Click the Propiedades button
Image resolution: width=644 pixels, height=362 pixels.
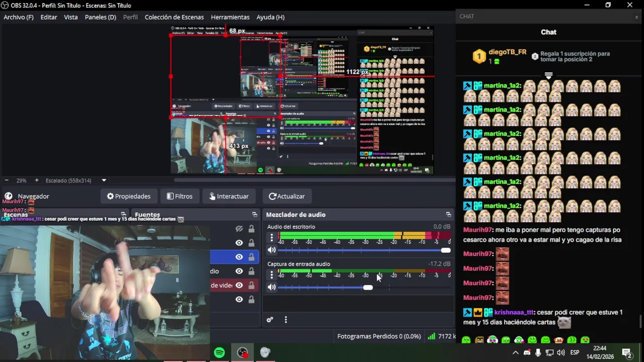click(x=129, y=196)
